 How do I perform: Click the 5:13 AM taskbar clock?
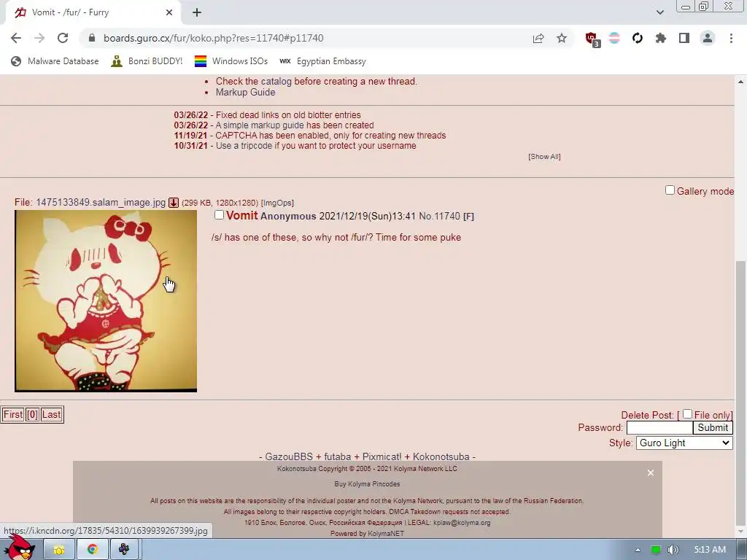710,550
